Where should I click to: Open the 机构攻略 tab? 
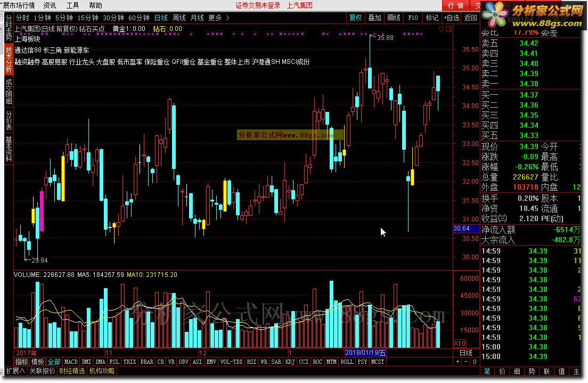(102, 371)
